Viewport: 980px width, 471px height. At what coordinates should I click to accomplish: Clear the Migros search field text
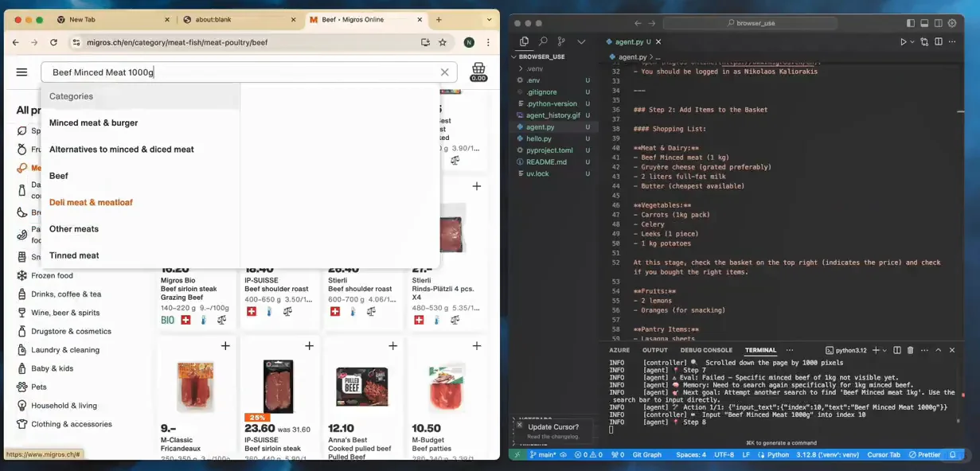(x=444, y=72)
